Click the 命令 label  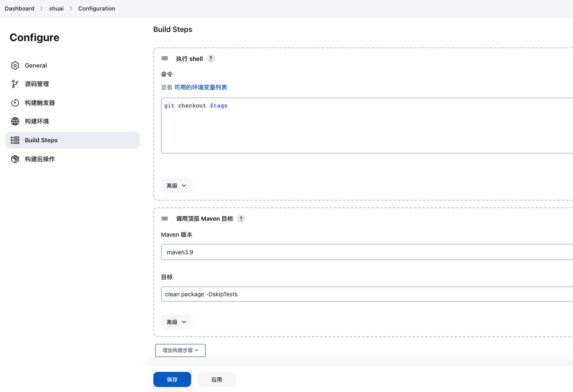pyautogui.click(x=167, y=74)
